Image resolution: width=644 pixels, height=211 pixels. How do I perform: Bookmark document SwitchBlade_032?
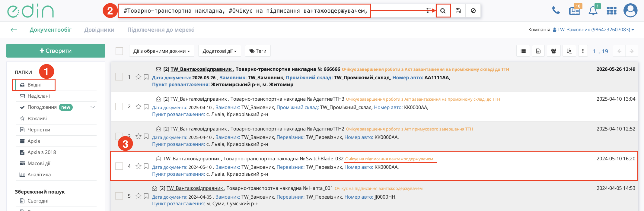coord(146,166)
